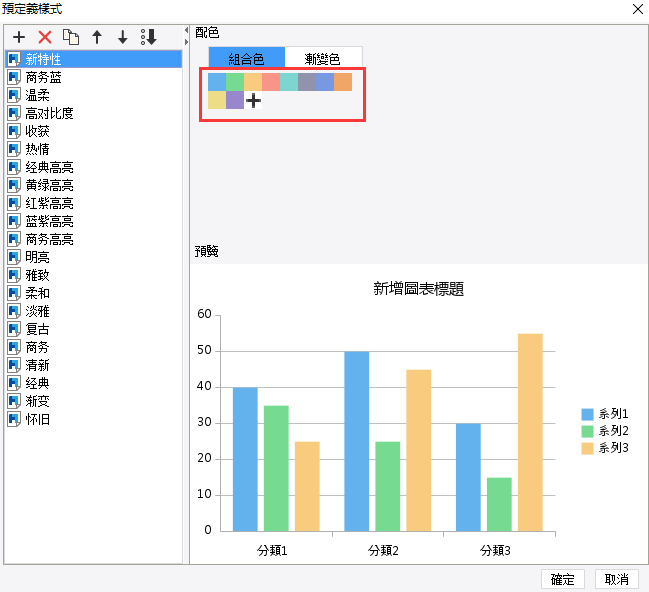Click the 分類1 axis label

coord(272,551)
